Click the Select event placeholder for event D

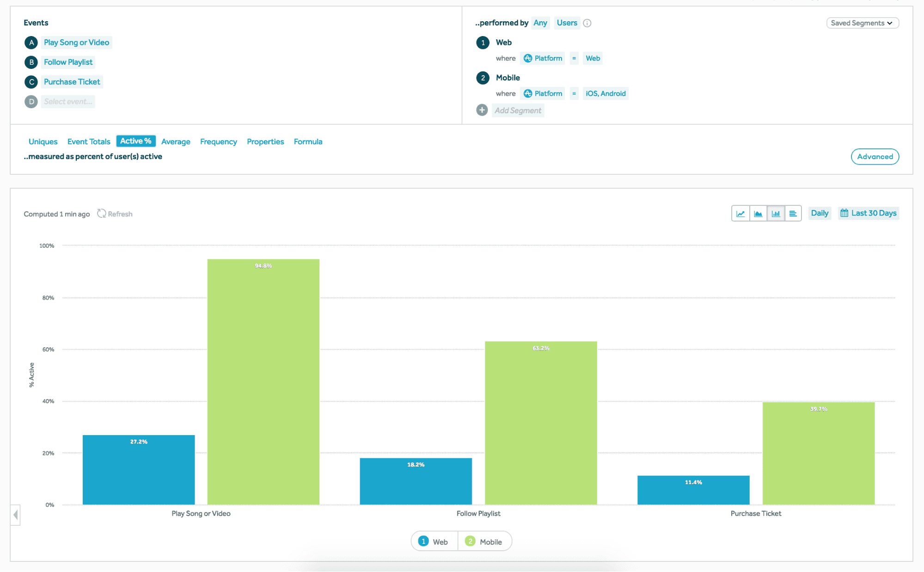pos(68,101)
